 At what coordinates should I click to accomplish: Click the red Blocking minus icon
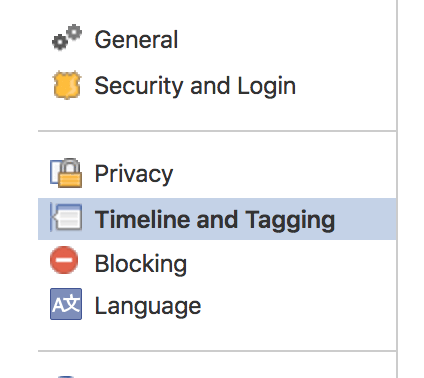point(64,260)
